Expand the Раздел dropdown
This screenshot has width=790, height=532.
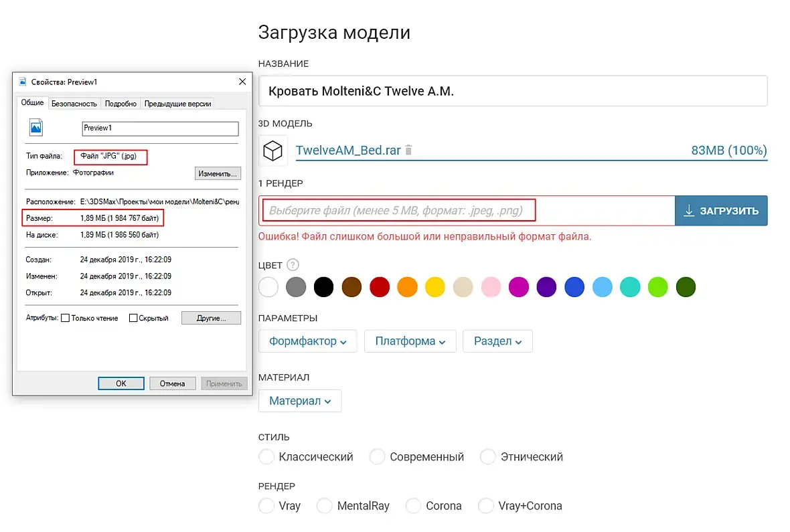click(x=497, y=341)
